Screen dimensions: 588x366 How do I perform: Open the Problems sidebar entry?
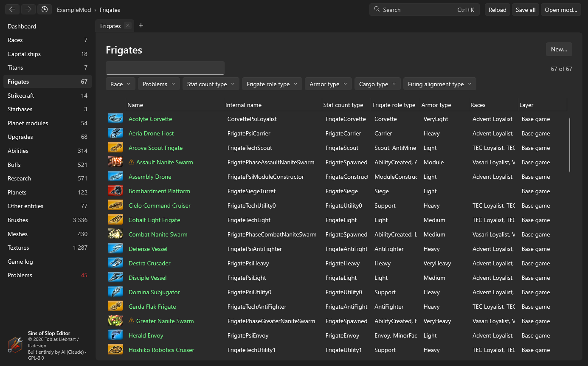(48, 275)
